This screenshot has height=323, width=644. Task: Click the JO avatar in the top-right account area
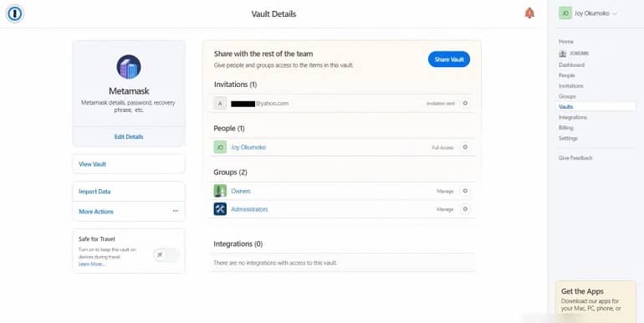[565, 13]
